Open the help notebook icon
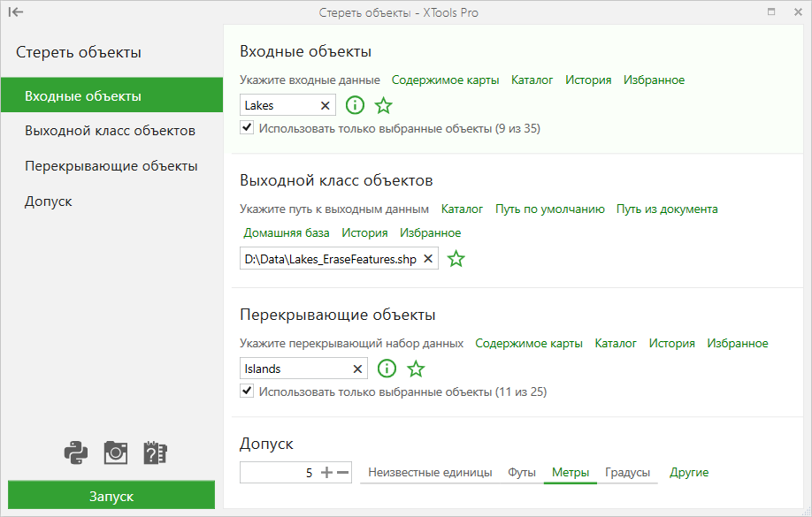Viewport: 812px width, 517px height. tap(155, 453)
